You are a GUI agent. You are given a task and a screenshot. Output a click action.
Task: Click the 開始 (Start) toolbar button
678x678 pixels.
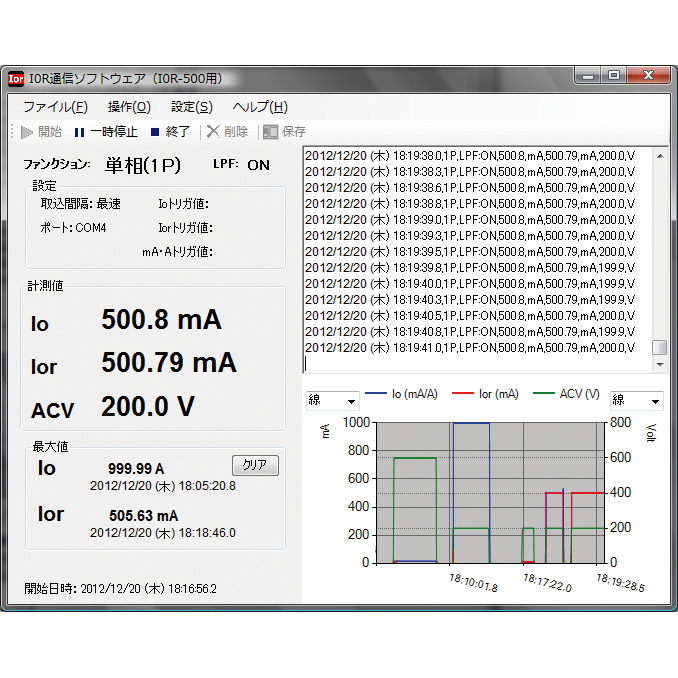[x=41, y=131]
